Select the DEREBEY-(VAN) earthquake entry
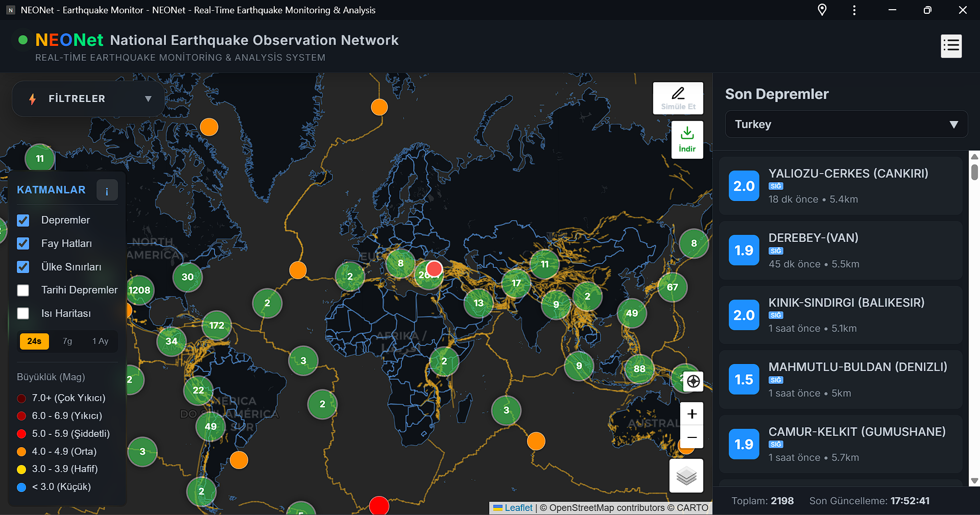Image resolution: width=980 pixels, height=515 pixels. (840, 250)
